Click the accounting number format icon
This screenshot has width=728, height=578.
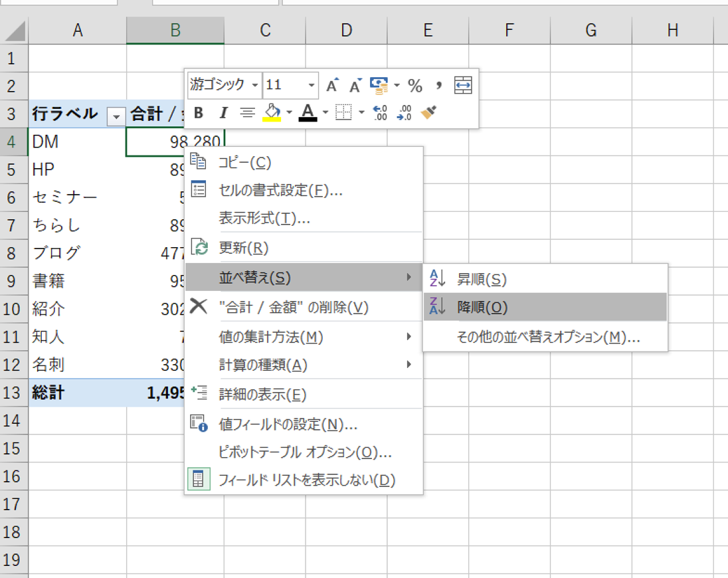click(x=379, y=86)
